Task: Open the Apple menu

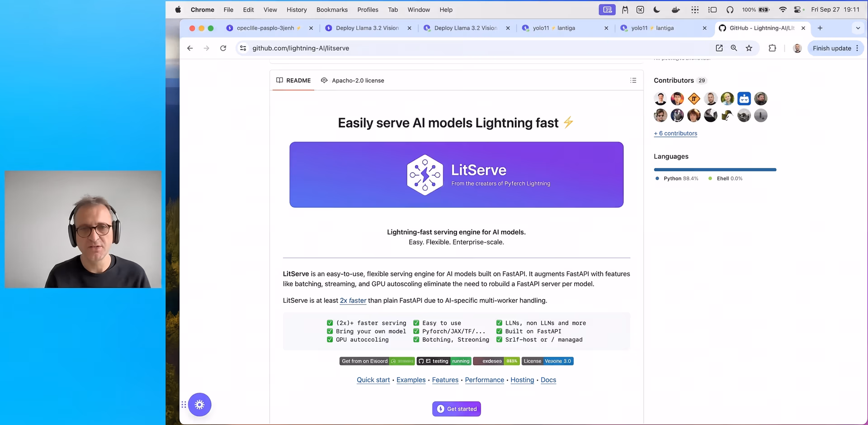Action: tap(178, 10)
